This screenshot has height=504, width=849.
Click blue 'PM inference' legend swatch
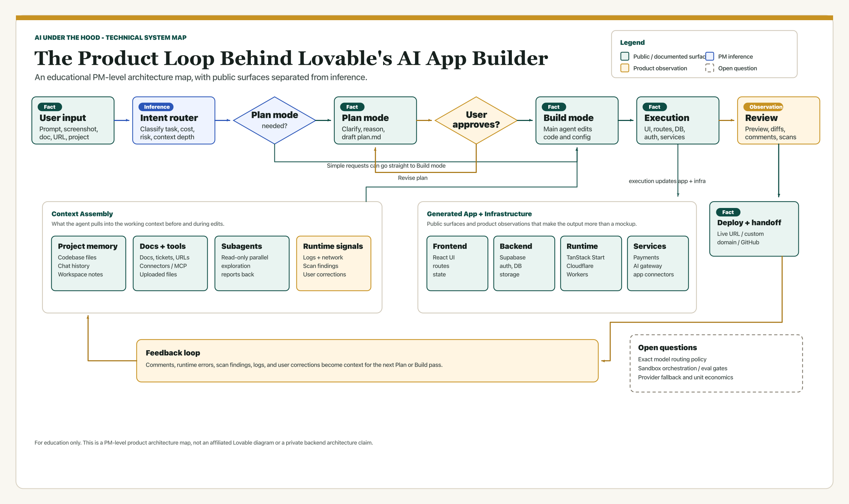tap(710, 56)
